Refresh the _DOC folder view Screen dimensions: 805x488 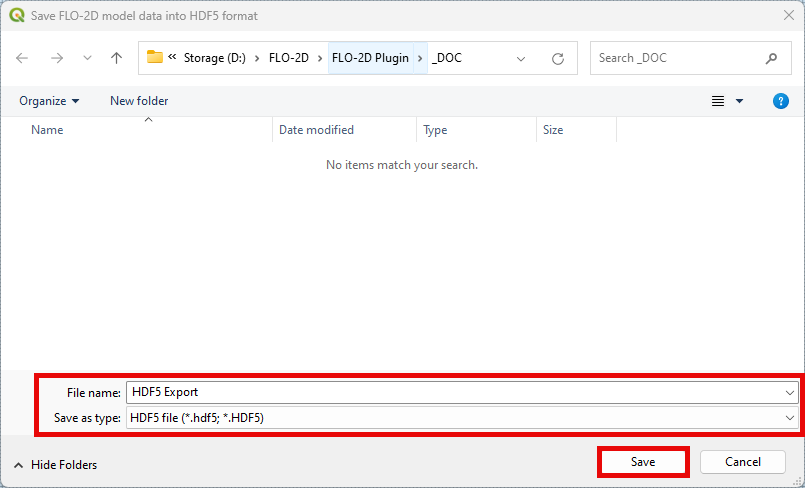tap(558, 58)
